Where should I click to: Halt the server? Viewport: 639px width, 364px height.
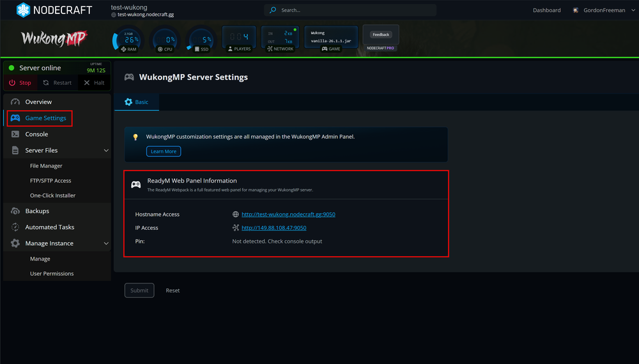click(x=94, y=82)
